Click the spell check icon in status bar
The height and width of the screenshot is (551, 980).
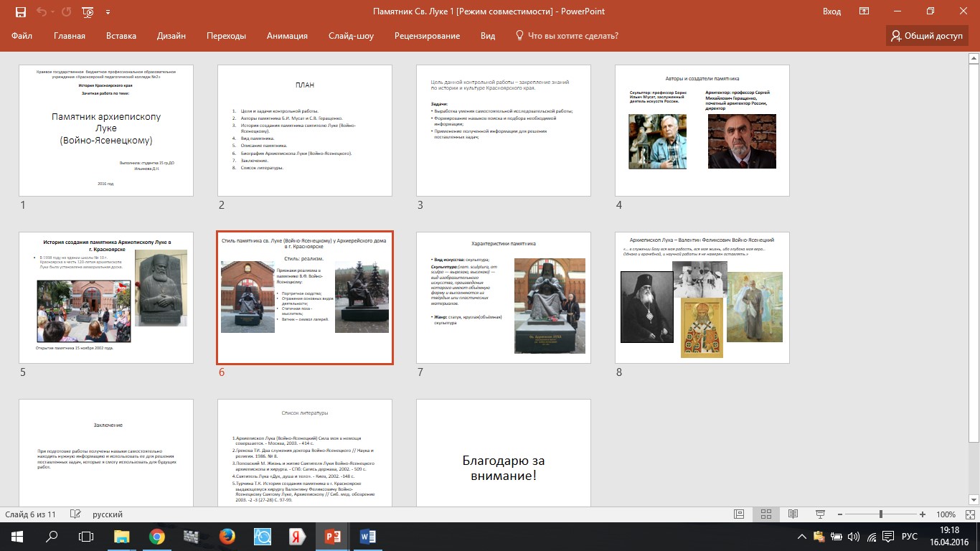[x=76, y=514]
